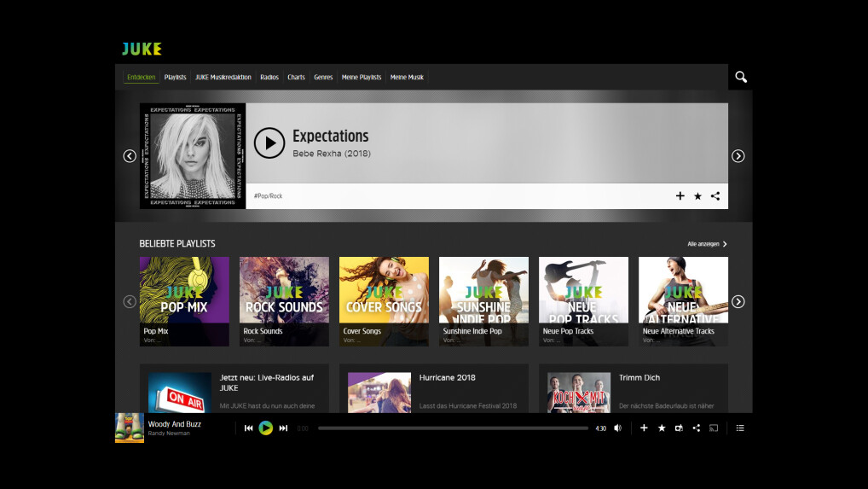
Task: Go to previous featured banner slide
Action: click(x=130, y=156)
